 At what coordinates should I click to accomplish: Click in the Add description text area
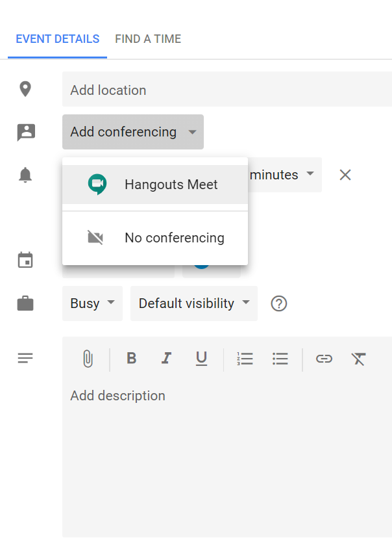point(227,455)
